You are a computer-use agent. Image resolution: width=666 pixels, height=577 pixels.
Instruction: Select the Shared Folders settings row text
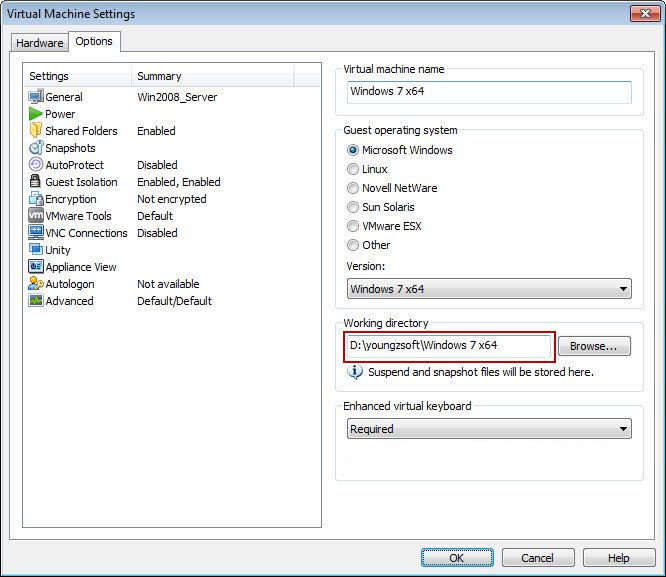[x=81, y=131]
